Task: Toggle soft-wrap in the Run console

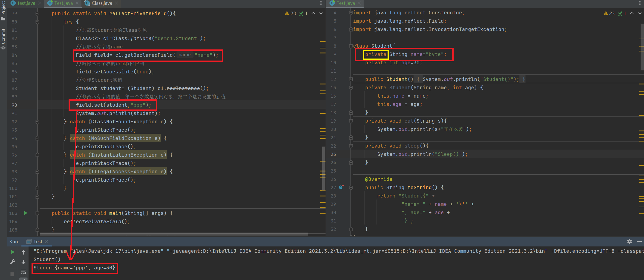Action: click(23, 272)
